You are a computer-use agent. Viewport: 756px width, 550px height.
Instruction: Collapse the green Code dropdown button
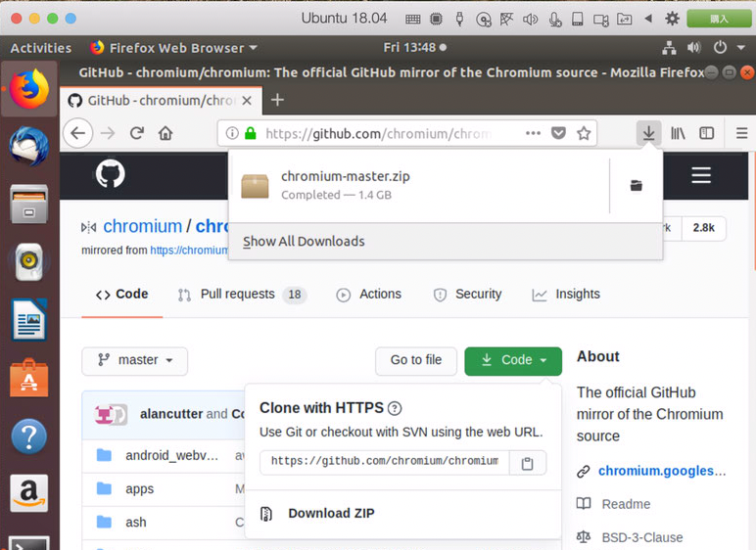coord(513,360)
